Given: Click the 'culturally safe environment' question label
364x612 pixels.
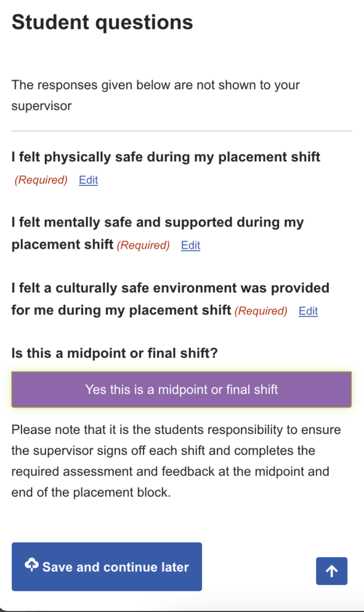Looking at the screenshot, I should pyautogui.click(x=170, y=288).
